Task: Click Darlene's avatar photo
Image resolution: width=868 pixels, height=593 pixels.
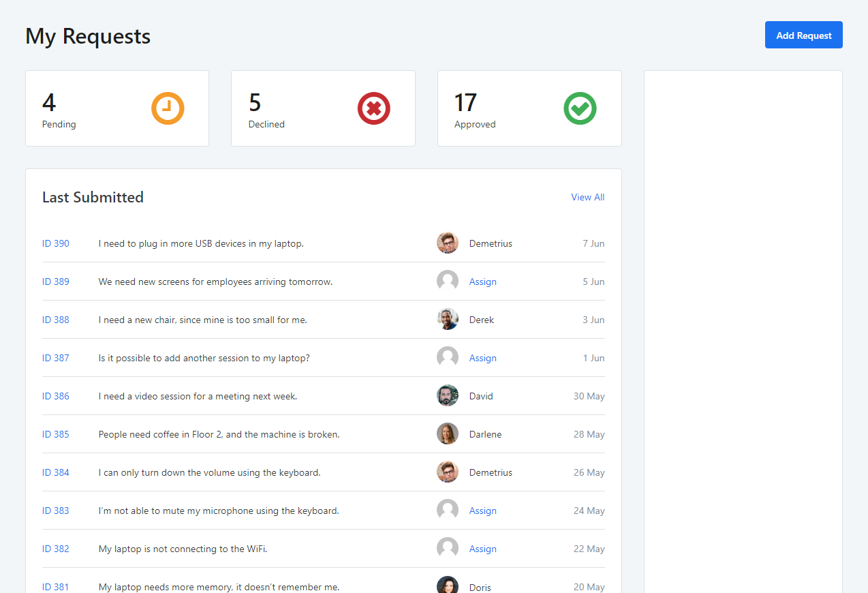Action: pos(448,434)
